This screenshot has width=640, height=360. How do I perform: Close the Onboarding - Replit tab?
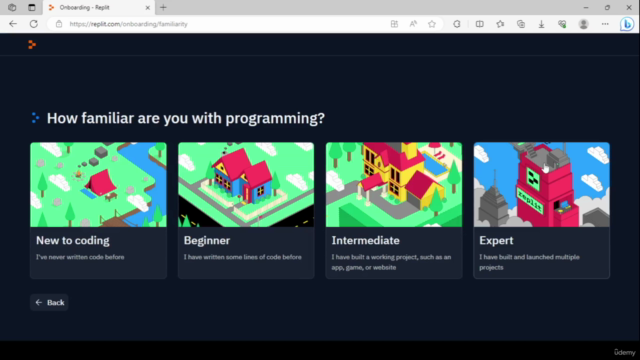pyautogui.click(x=148, y=7)
